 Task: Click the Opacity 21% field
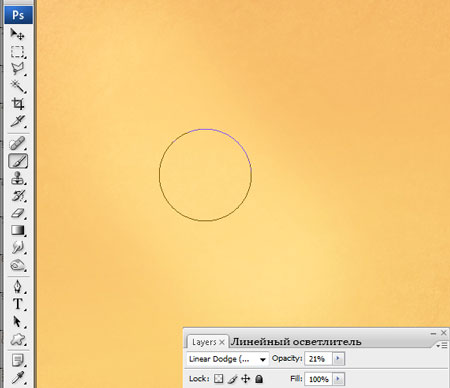point(319,359)
